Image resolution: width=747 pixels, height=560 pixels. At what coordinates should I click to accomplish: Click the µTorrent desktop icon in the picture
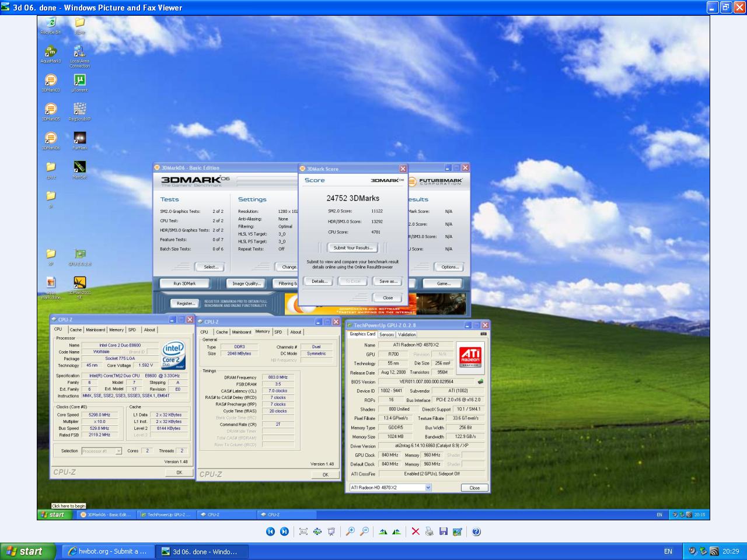coord(80,83)
